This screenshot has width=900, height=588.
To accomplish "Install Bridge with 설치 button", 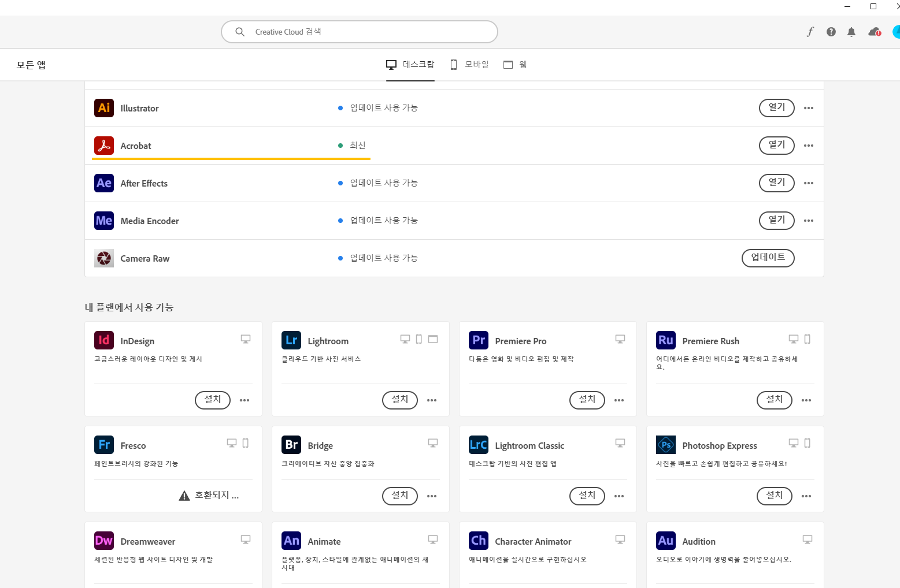I will [400, 496].
